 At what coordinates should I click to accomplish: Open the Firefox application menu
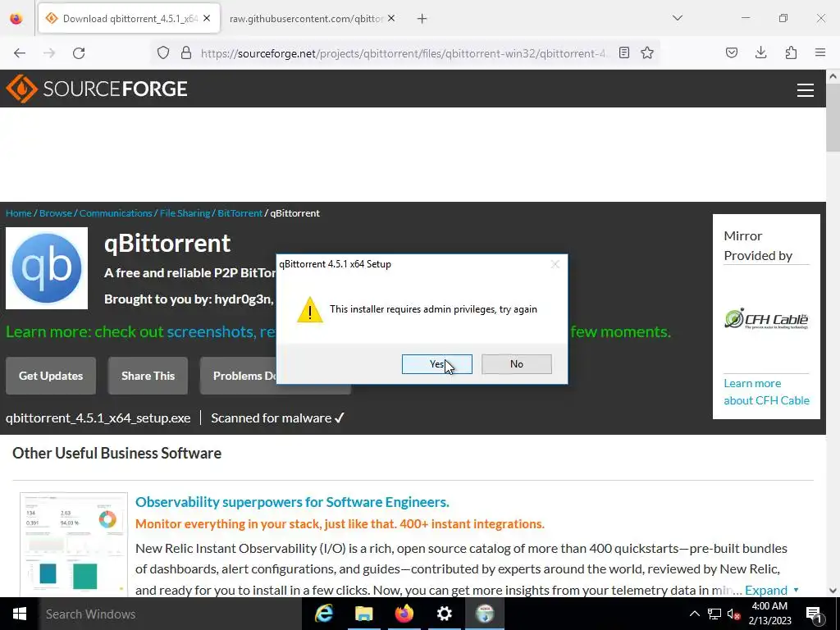tap(820, 53)
